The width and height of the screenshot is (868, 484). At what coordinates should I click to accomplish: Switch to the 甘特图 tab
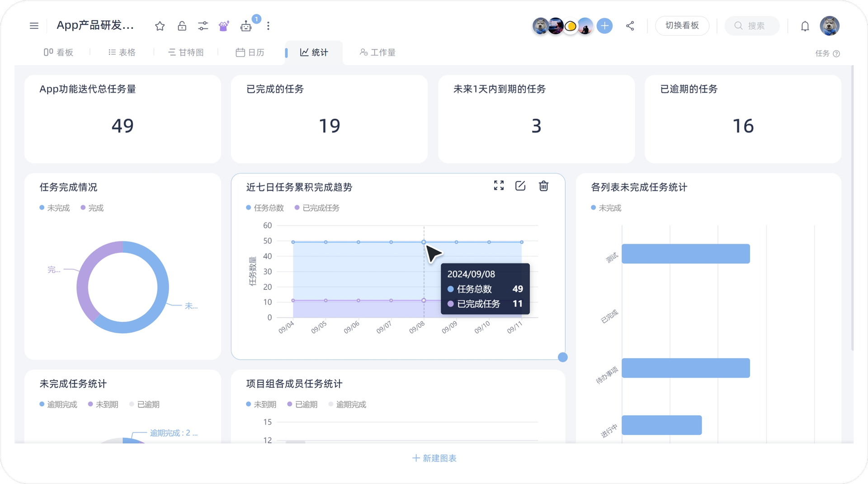tap(186, 52)
